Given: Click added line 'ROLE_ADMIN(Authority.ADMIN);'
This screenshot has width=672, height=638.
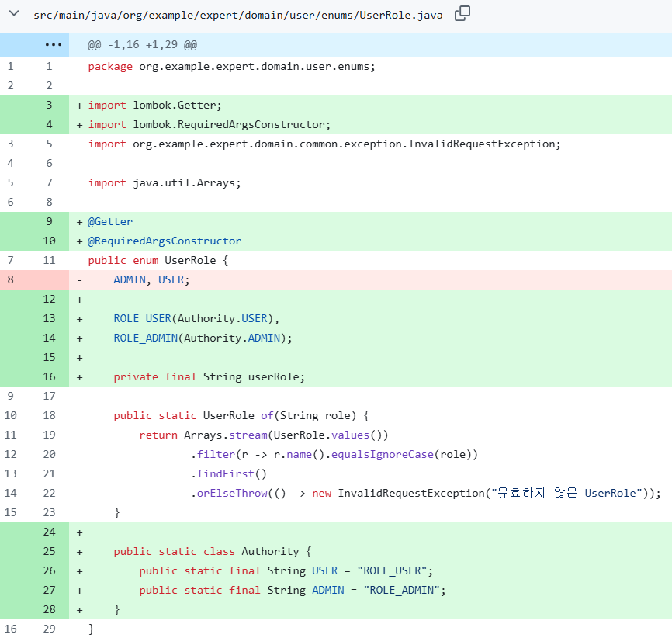Looking at the screenshot, I should pyautogui.click(x=203, y=338).
